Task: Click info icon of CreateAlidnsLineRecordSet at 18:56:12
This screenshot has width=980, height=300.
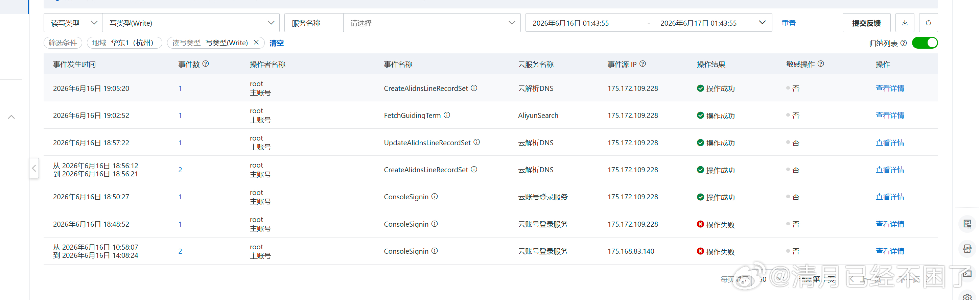Action: pyautogui.click(x=474, y=169)
